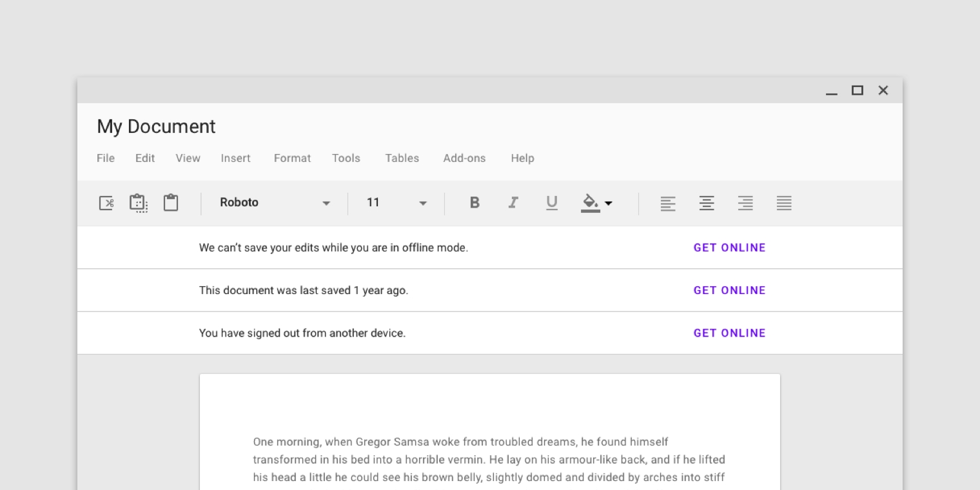Toggle underline formatting
Viewport: 980px width, 490px height.
[x=552, y=202]
